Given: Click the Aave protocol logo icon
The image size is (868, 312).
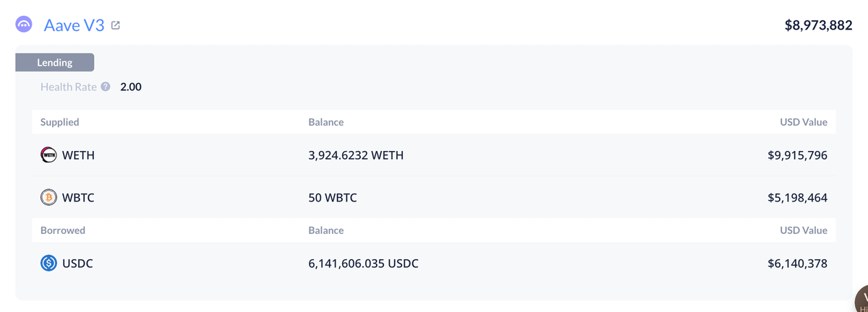Looking at the screenshot, I should pos(24,25).
